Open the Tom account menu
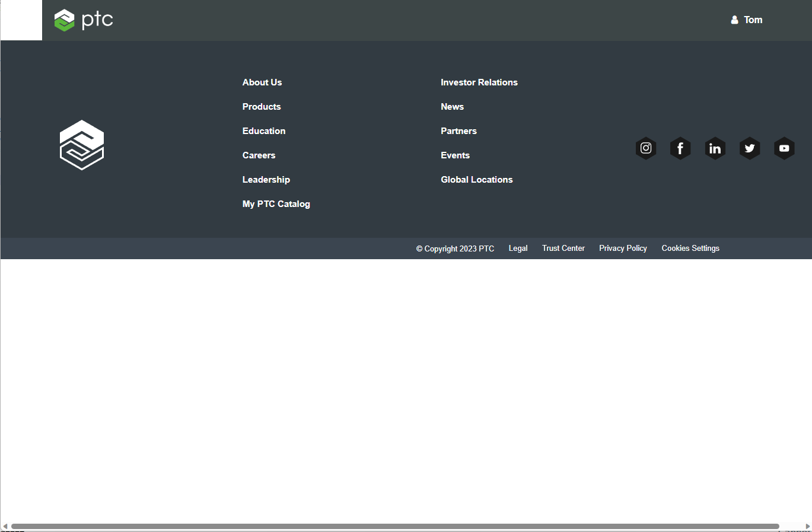The image size is (812, 532). click(754, 20)
